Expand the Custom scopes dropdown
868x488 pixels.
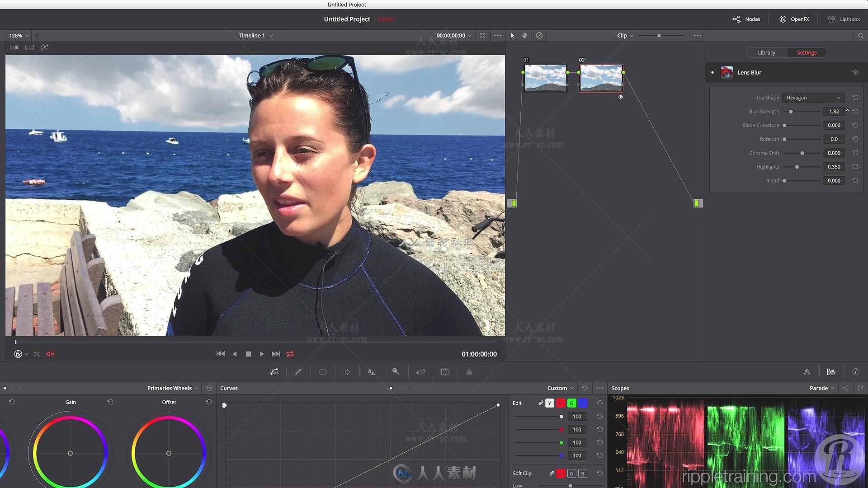coord(560,388)
